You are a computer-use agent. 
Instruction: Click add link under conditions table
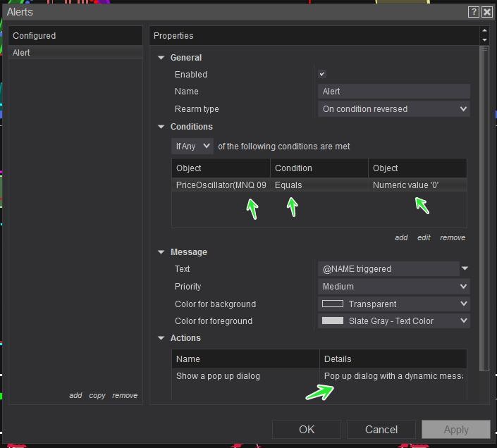click(401, 238)
